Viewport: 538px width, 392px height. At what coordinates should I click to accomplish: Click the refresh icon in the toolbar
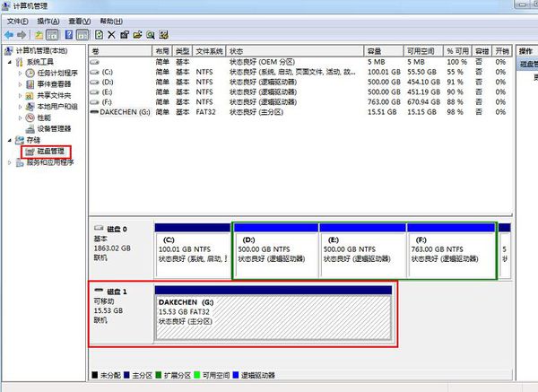pos(98,35)
